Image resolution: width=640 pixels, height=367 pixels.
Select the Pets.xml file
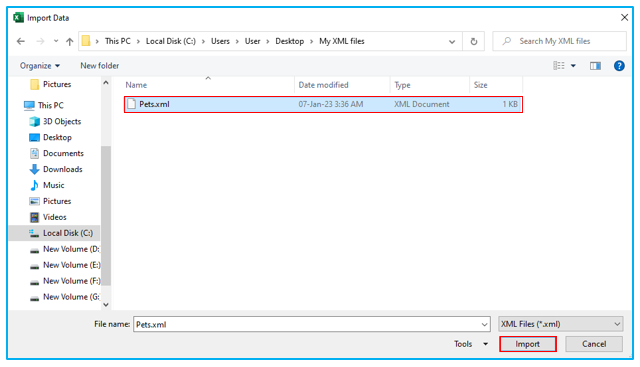(x=323, y=104)
